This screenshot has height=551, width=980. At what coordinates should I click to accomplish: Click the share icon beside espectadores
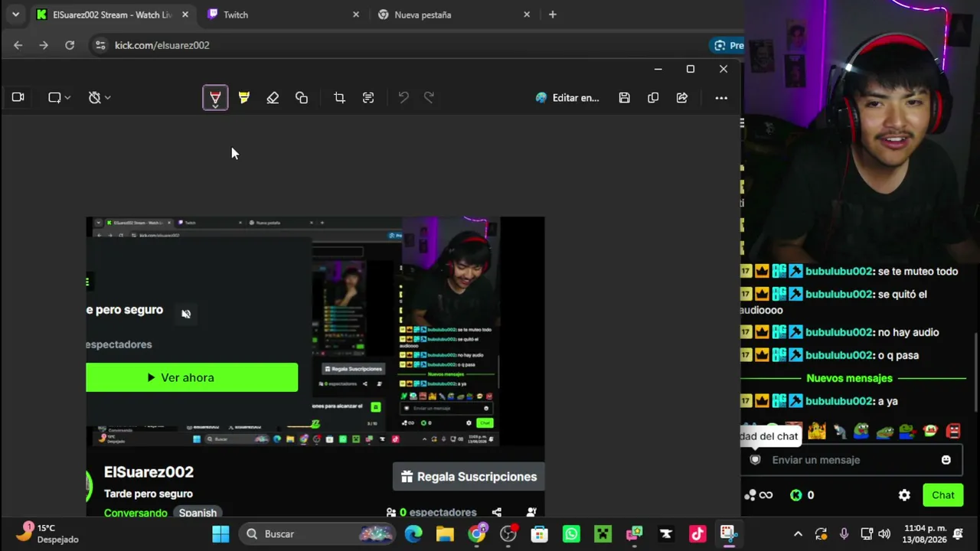(497, 512)
